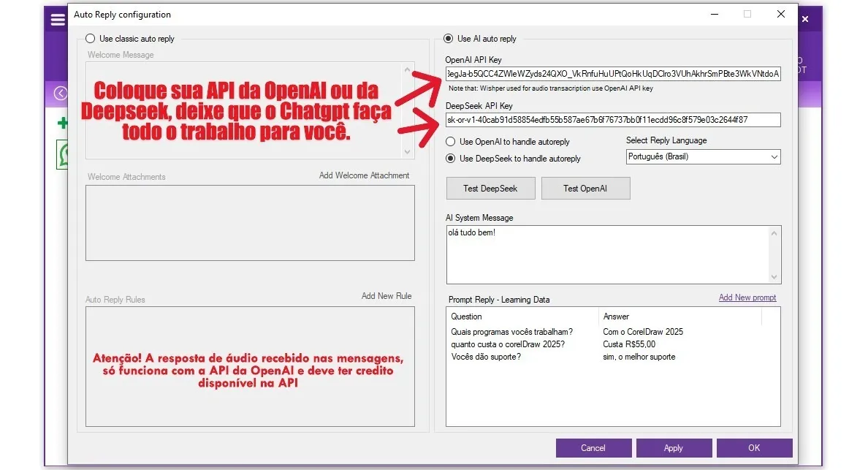Select the 'quanto custa o corelDraw 2025?' row
The image size is (868, 470).
coord(508,344)
